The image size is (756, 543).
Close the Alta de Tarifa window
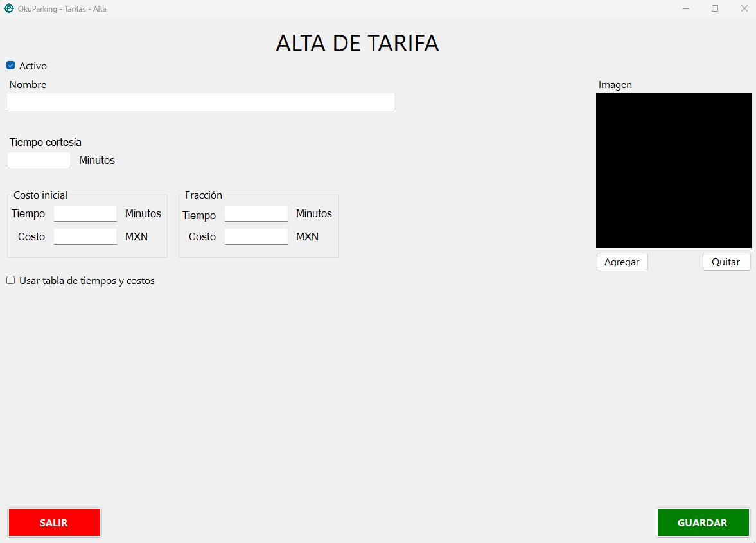[x=744, y=9]
